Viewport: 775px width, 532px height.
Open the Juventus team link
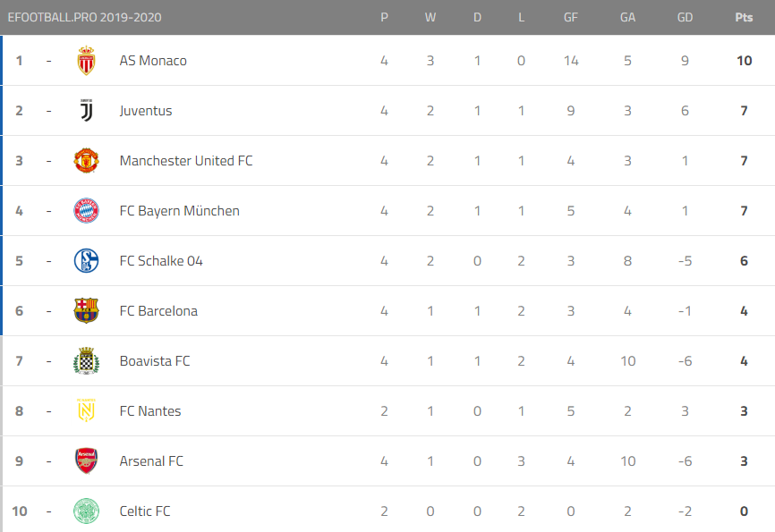click(146, 111)
